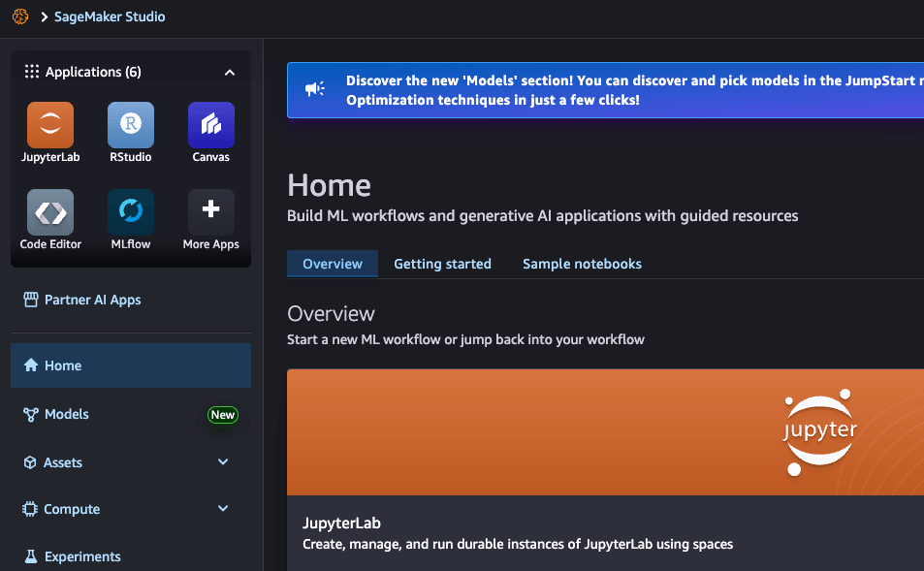The height and width of the screenshot is (571, 924).
Task: Open the Partner AI Apps link
Action: tap(92, 300)
